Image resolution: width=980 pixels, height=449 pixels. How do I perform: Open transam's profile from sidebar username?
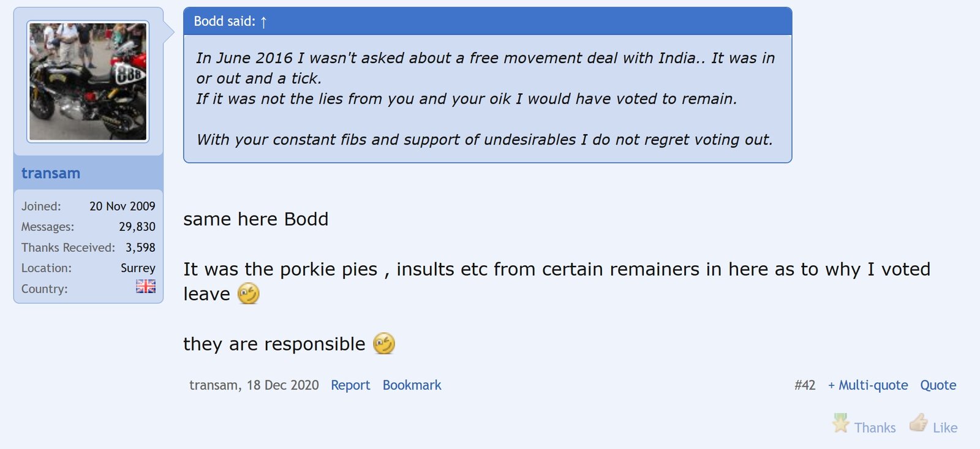point(51,173)
